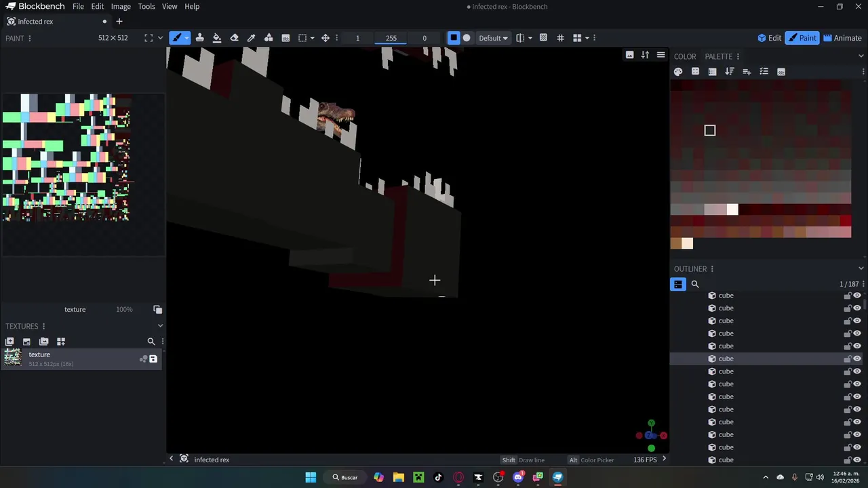
Task: Open the View menu
Action: tap(170, 7)
